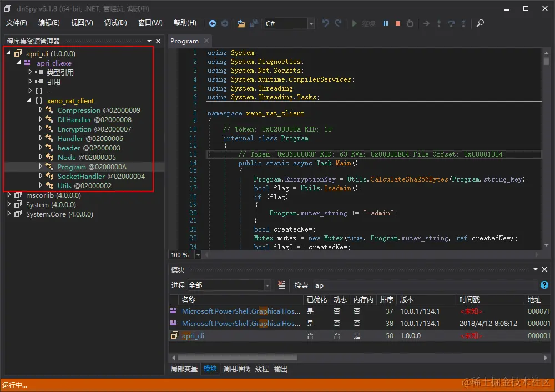The height and width of the screenshot is (392, 555).
Task: Collapse xeno_rat_client namespace
Action: [29, 100]
